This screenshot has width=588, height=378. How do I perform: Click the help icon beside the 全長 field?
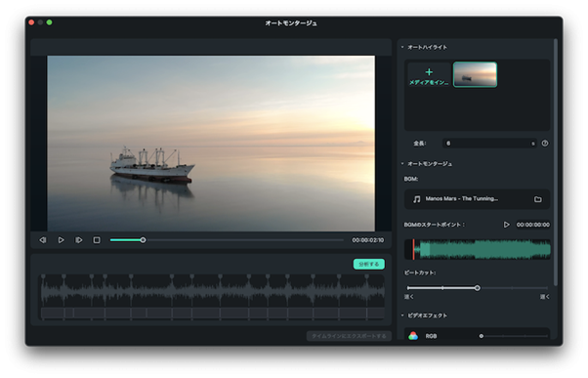coord(545,144)
